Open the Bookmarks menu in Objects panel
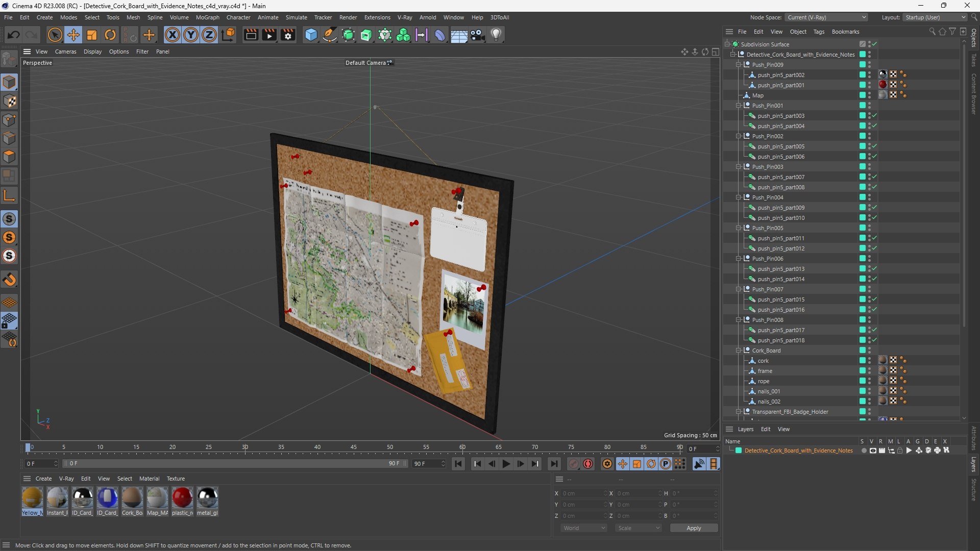This screenshot has width=980, height=551. pos(845,32)
